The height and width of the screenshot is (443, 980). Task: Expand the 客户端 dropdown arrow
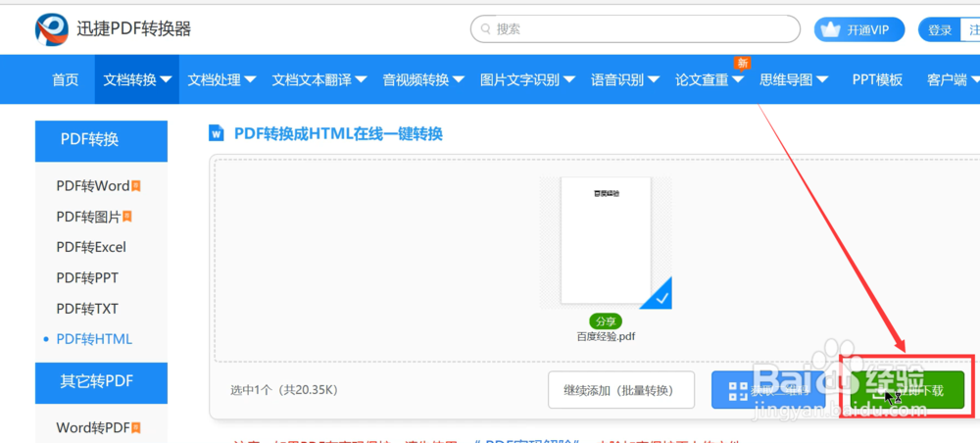tap(977, 79)
